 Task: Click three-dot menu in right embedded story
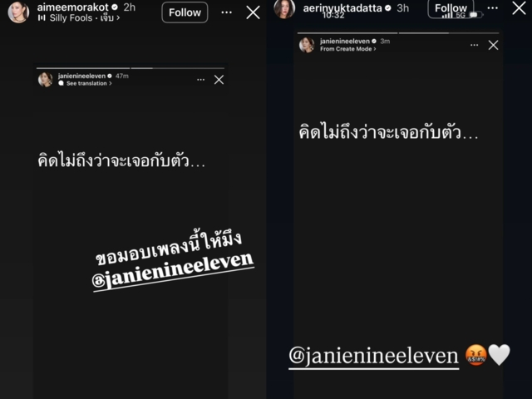pyautogui.click(x=475, y=45)
